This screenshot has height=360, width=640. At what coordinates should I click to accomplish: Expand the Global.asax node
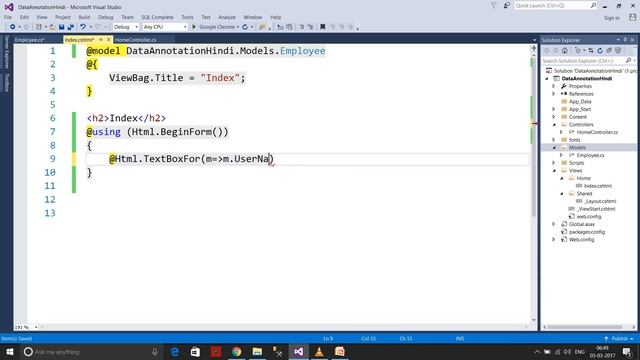pos(554,224)
